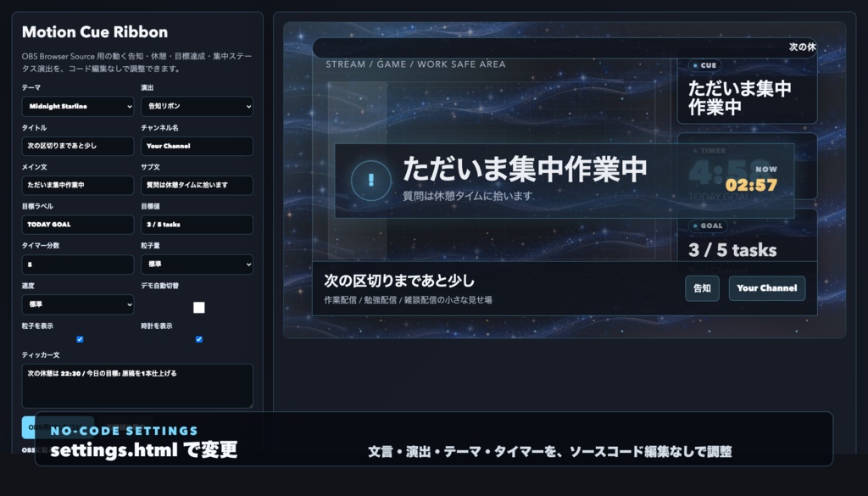This screenshot has width=868, height=496.
Task: Click the NO-CODE SETTINGS caption label
Action: point(124,431)
